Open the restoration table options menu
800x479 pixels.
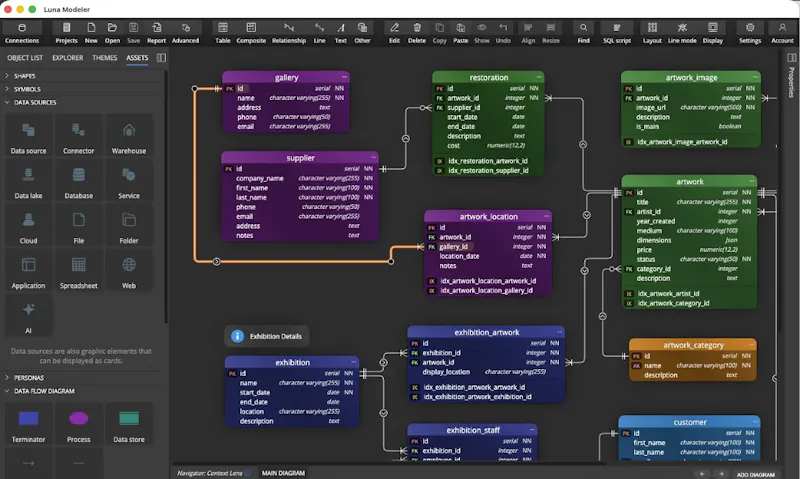[x=539, y=77]
